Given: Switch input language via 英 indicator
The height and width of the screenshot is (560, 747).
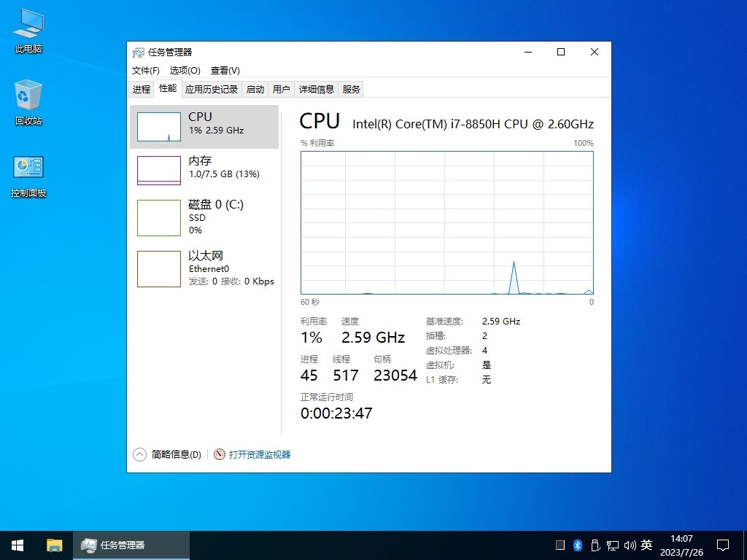Looking at the screenshot, I should 646,545.
